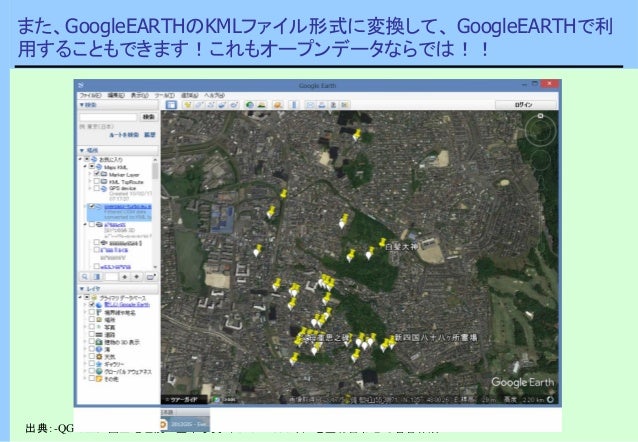The image size is (638, 442).
Task: Check the GPS device checkbox
Action: 97,188
